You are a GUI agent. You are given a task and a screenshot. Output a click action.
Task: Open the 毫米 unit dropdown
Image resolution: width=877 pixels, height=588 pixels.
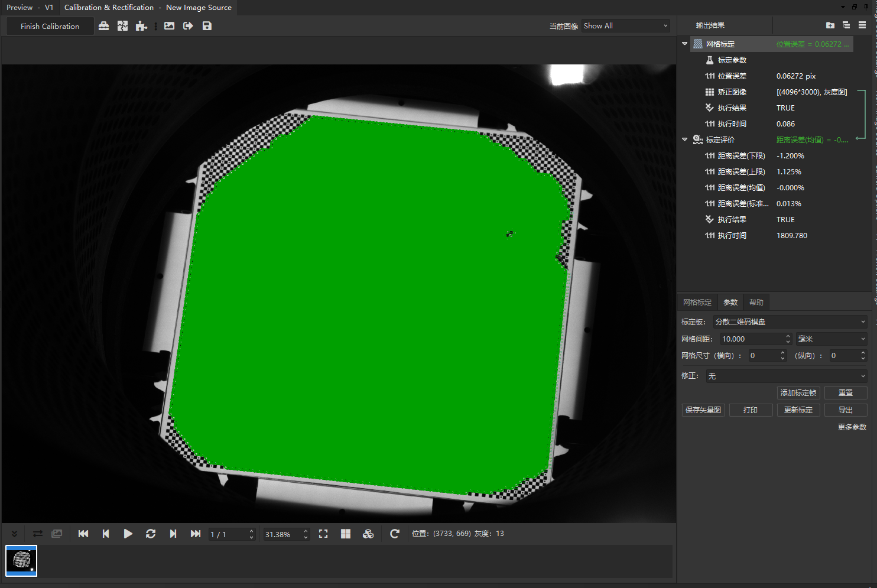(x=831, y=339)
